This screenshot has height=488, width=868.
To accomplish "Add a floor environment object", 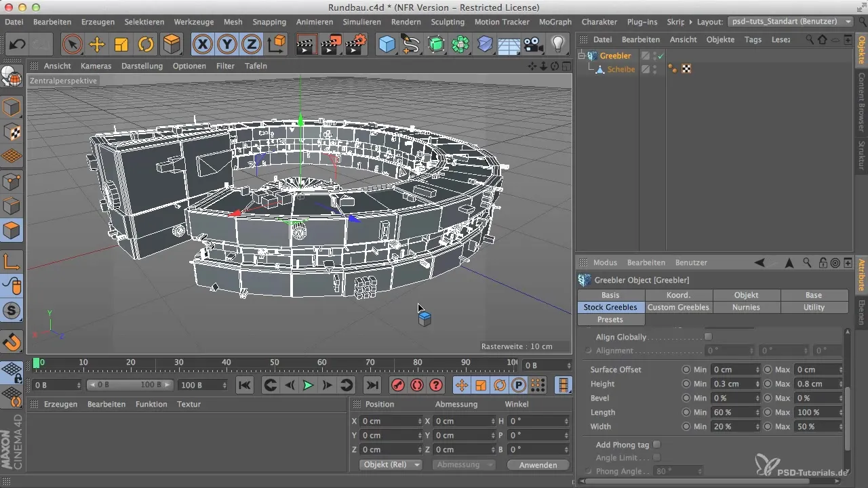I will point(509,45).
